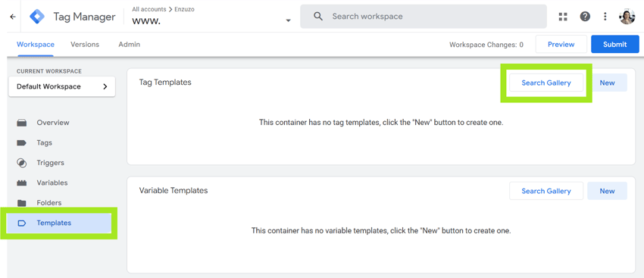
Task: Switch to the Admin tab
Action: pos(130,45)
